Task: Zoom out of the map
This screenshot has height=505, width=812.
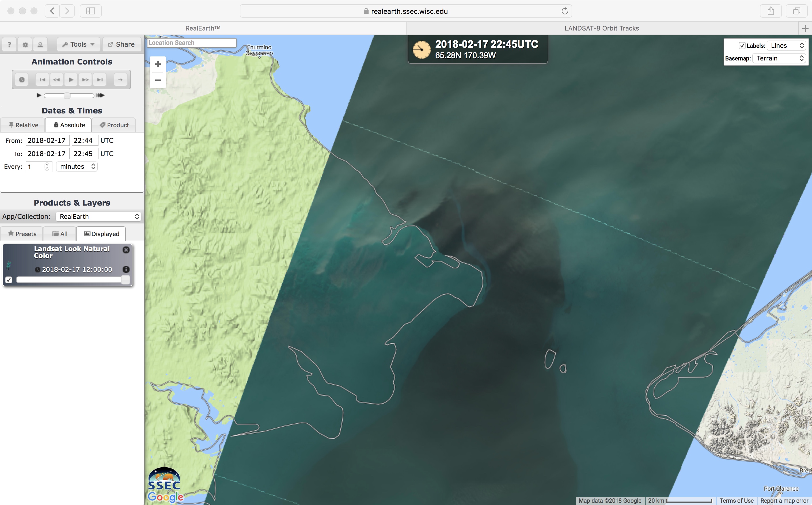Action: coord(158,80)
